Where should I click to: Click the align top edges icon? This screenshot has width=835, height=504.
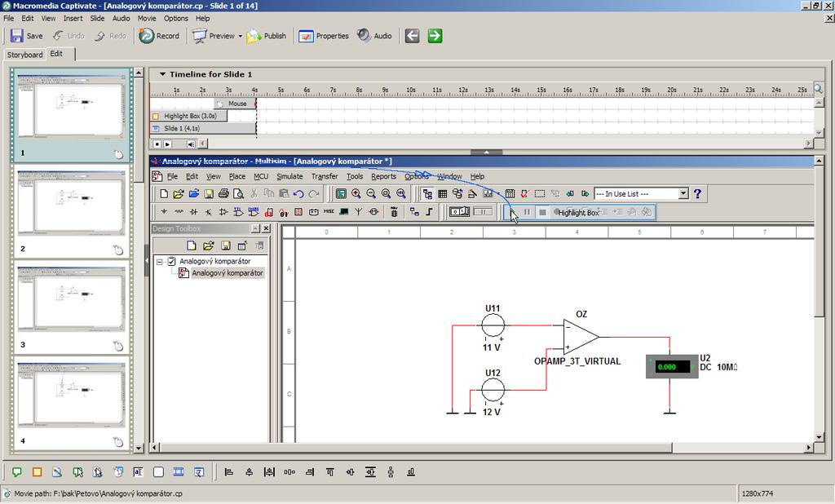tap(330, 472)
